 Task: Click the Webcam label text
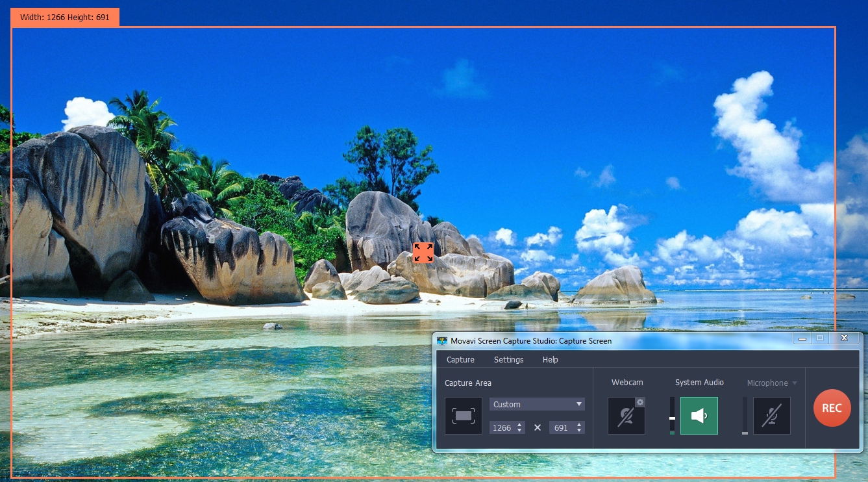point(626,383)
